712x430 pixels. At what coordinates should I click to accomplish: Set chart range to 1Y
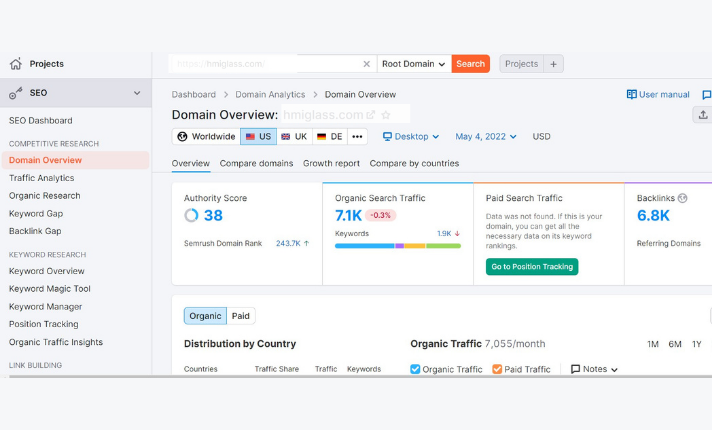click(x=697, y=344)
